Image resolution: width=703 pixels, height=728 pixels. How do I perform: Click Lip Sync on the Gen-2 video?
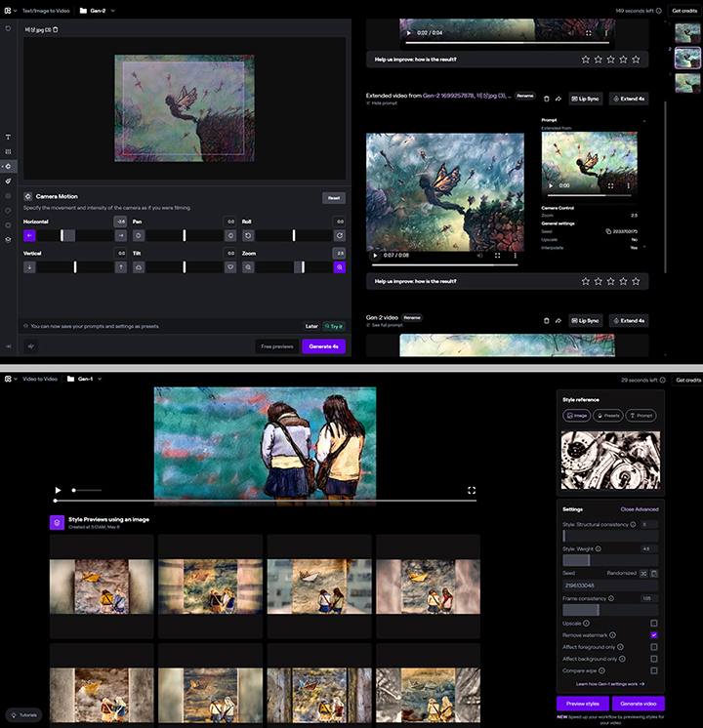click(586, 321)
